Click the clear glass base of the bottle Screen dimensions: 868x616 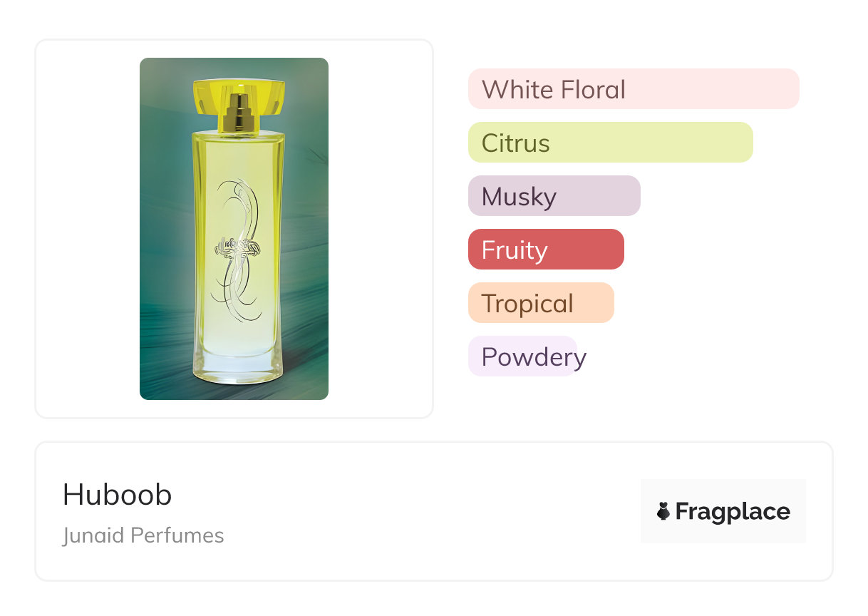pyautogui.click(x=238, y=367)
